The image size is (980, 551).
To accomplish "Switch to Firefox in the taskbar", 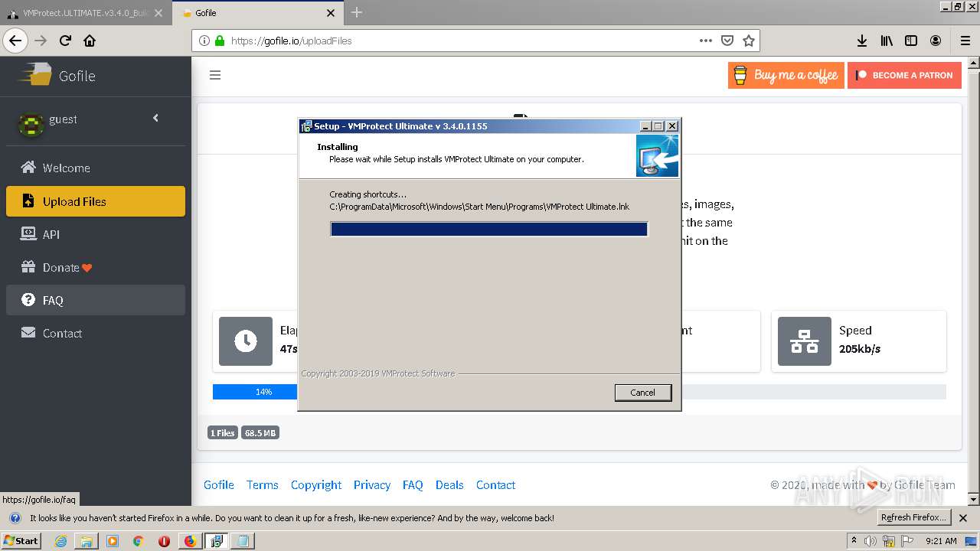I will (x=190, y=541).
